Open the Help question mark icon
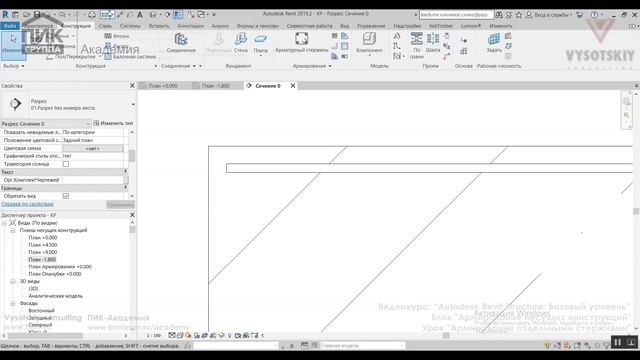 [594, 15]
